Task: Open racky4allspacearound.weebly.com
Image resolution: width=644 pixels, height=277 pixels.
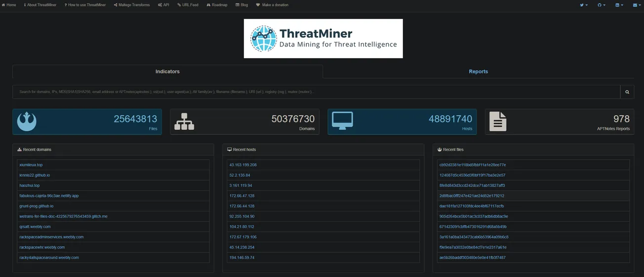Action: click(49, 258)
